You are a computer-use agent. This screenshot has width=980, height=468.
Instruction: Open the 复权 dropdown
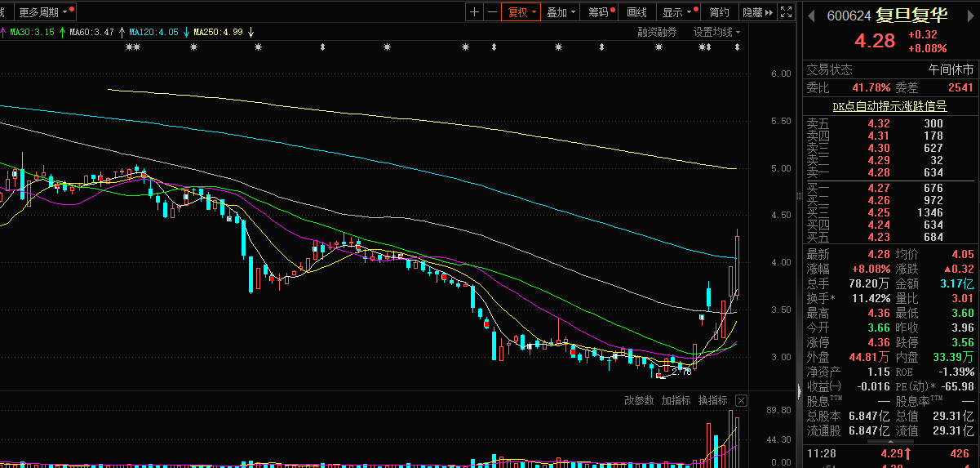521,11
